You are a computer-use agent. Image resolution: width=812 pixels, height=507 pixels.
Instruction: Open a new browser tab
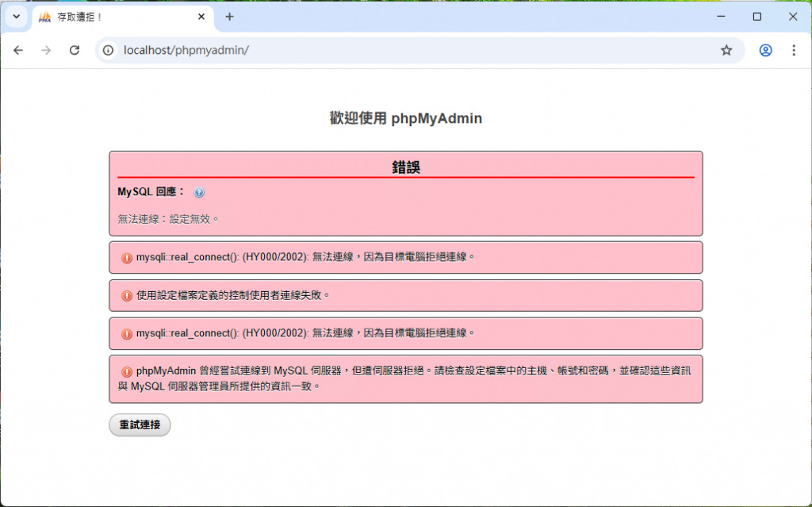coord(229,17)
